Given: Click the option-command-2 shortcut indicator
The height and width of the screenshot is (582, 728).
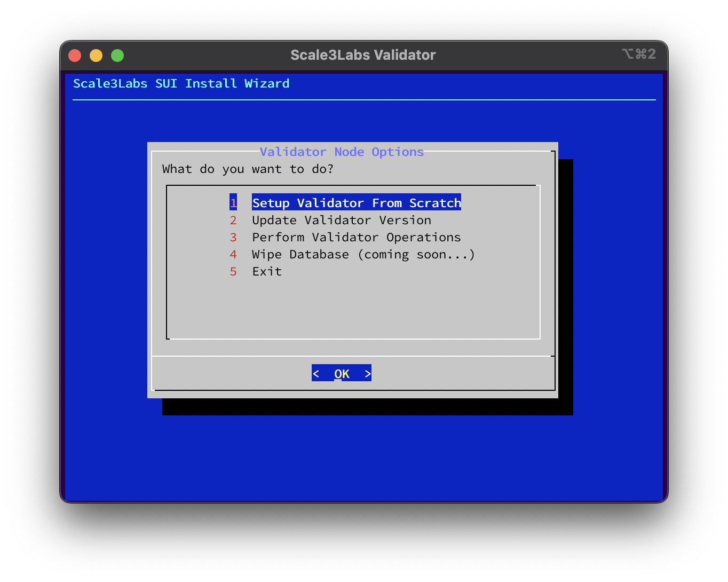Looking at the screenshot, I should (x=638, y=54).
